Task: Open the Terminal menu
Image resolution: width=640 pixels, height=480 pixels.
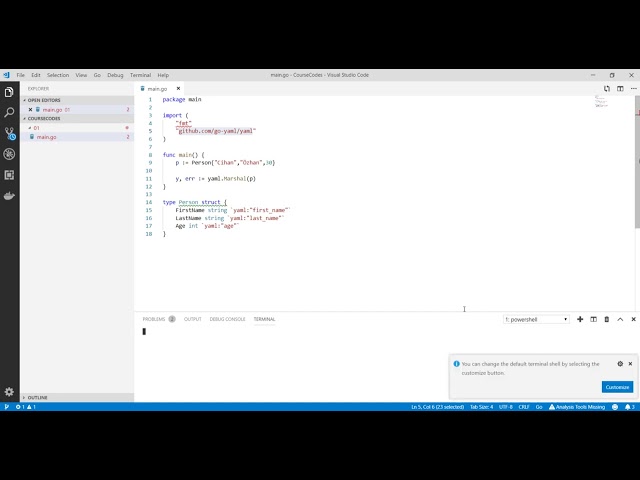Action: (140, 75)
